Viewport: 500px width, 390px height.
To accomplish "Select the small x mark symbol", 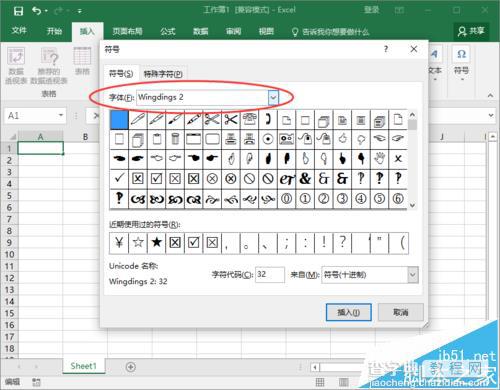I will tap(398, 159).
